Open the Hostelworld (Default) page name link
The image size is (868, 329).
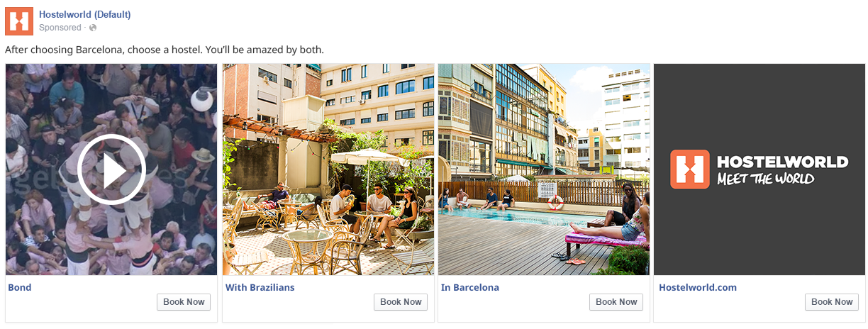pyautogui.click(x=85, y=14)
